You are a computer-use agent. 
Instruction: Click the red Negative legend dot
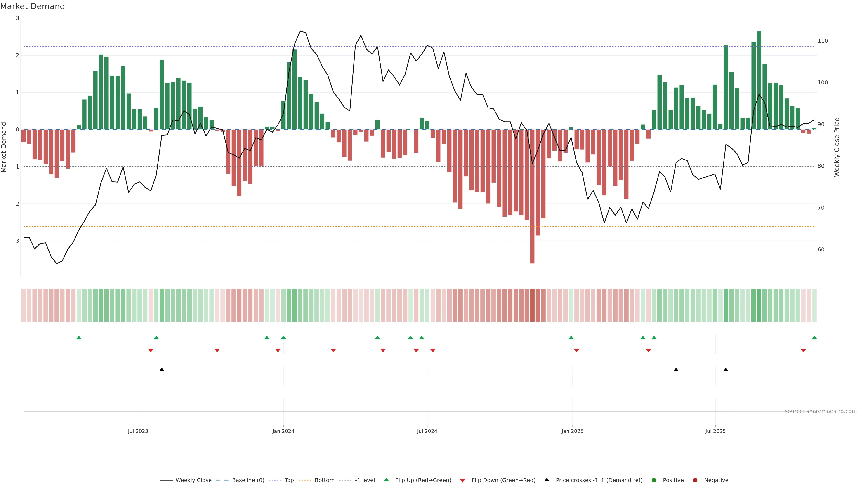coord(695,480)
